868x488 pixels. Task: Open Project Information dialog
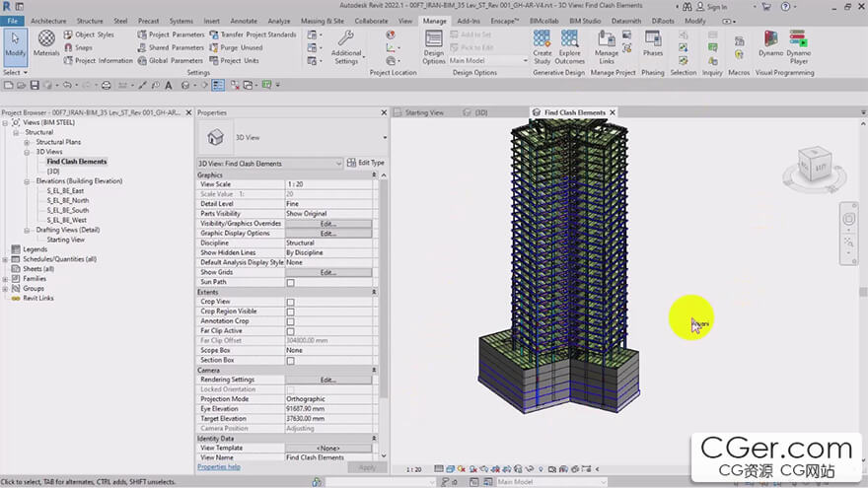point(98,61)
